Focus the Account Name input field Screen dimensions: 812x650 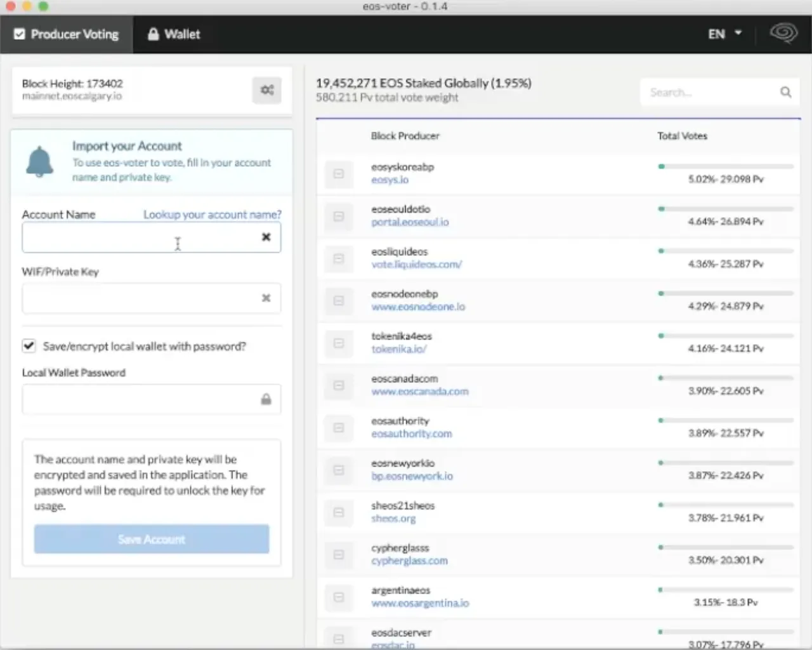click(152, 237)
